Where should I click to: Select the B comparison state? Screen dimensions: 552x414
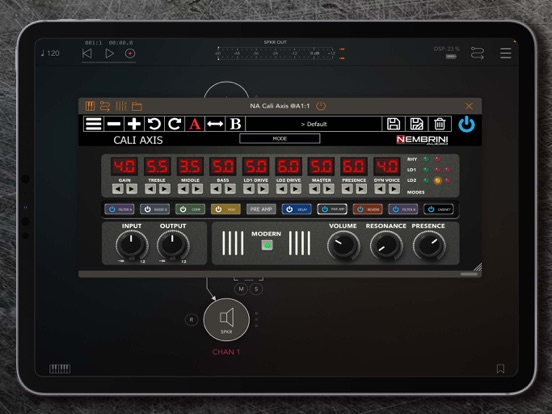tap(236, 124)
